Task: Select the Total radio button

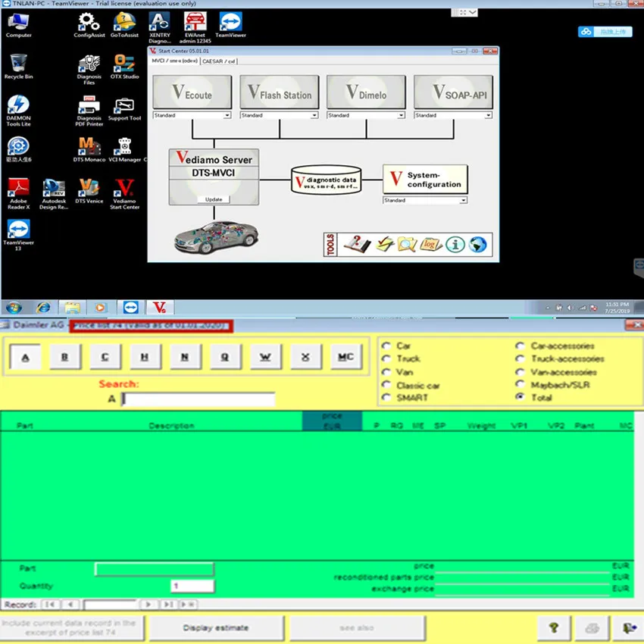Action: [x=520, y=397]
